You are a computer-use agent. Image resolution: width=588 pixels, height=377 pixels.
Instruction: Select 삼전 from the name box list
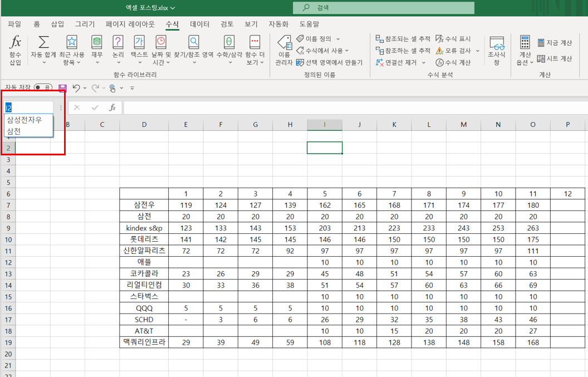click(x=28, y=131)
